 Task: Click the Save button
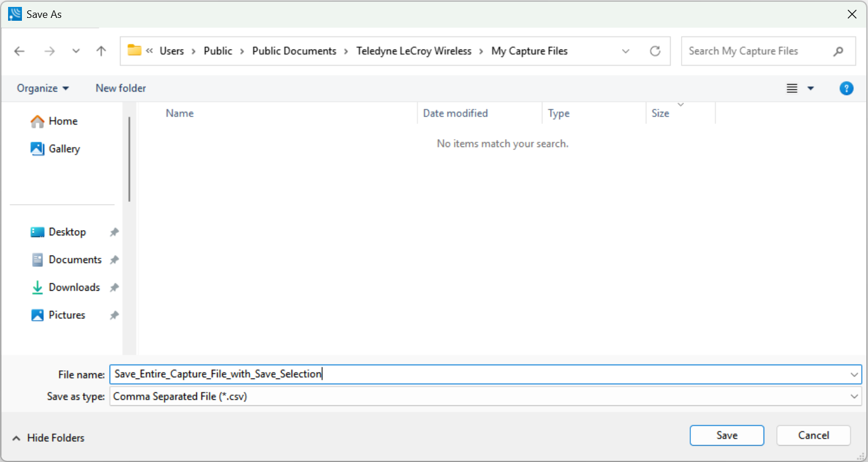[x=727, y=435]
